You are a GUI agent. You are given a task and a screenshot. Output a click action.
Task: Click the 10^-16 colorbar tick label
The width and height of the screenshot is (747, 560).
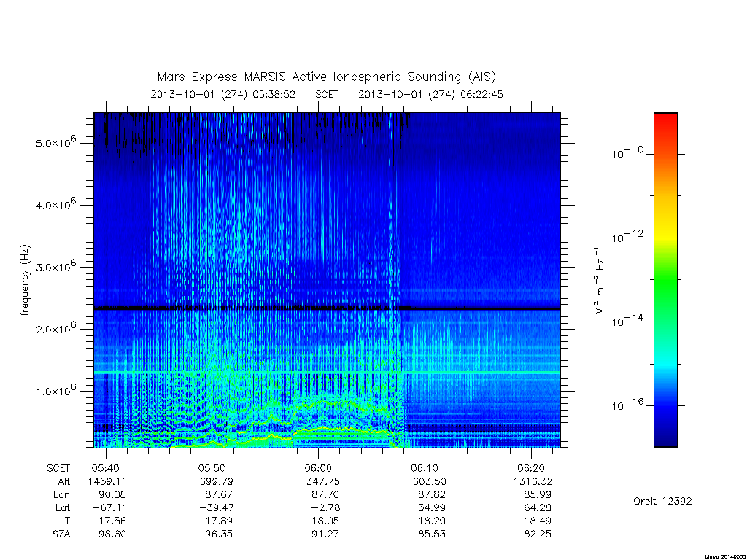pos(628,405)
